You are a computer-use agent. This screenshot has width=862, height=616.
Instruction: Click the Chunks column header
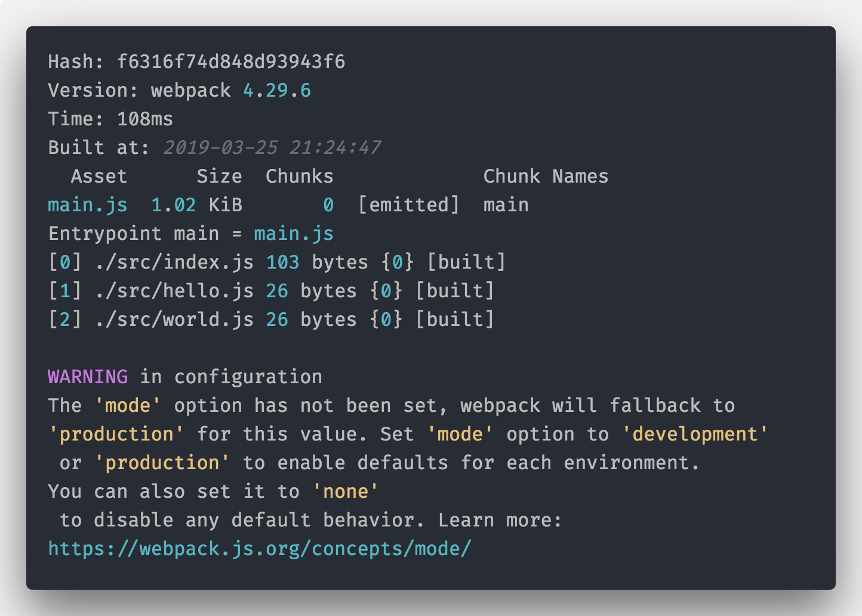[x=299, y=176]
